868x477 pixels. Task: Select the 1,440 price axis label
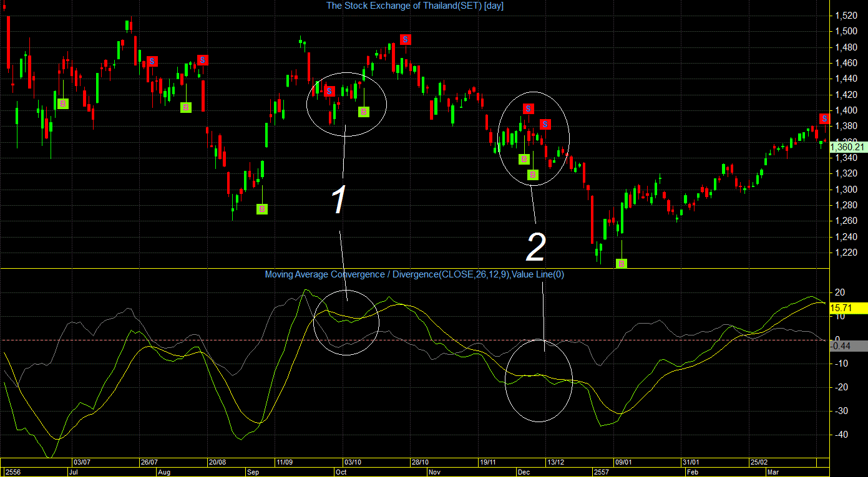pos(846,79)
